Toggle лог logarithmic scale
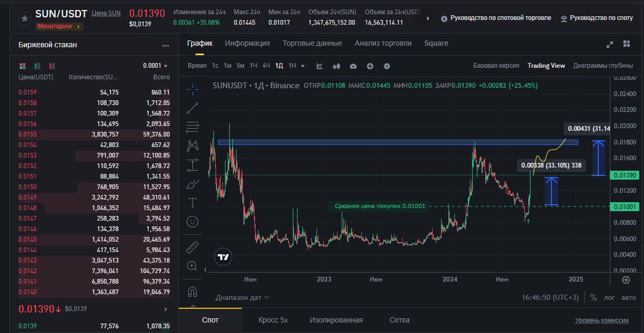This screenshot has height=333, width=644. point(609,297)
